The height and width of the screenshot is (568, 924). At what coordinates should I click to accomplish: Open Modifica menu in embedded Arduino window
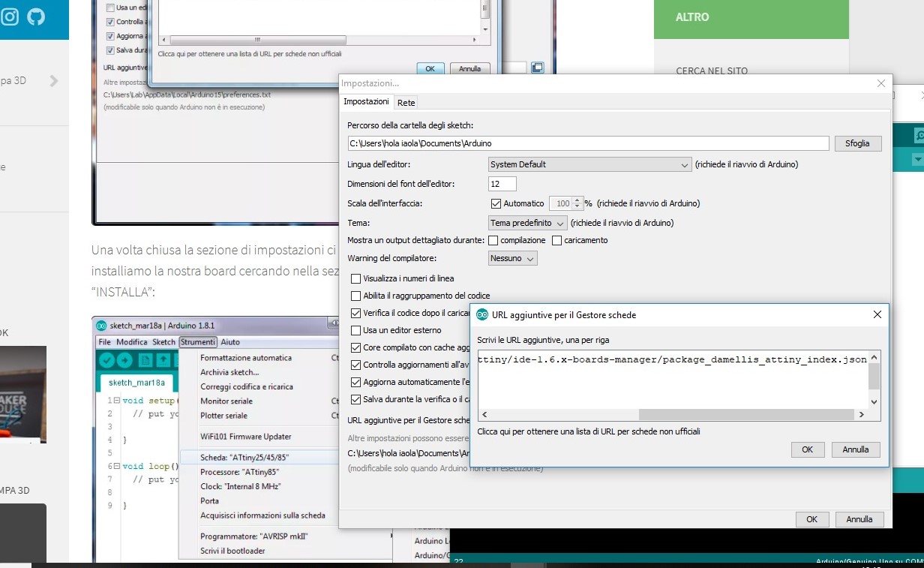coord(132,342)
